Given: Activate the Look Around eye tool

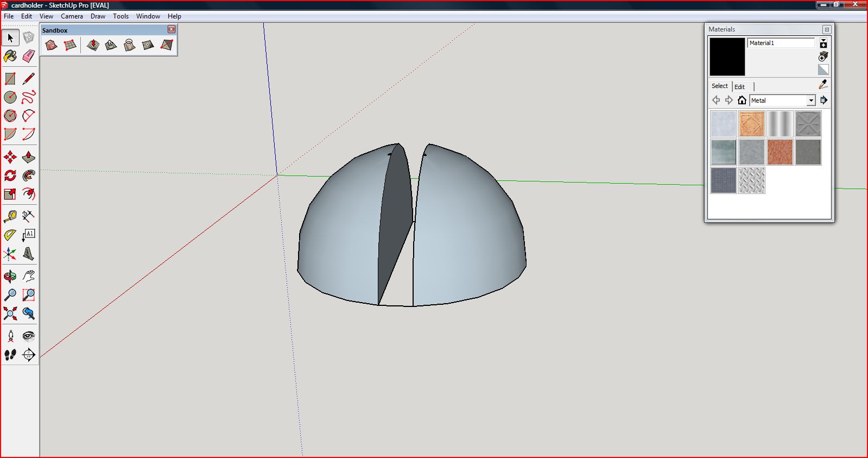Looking at the screenshot, I should point(29,336).
